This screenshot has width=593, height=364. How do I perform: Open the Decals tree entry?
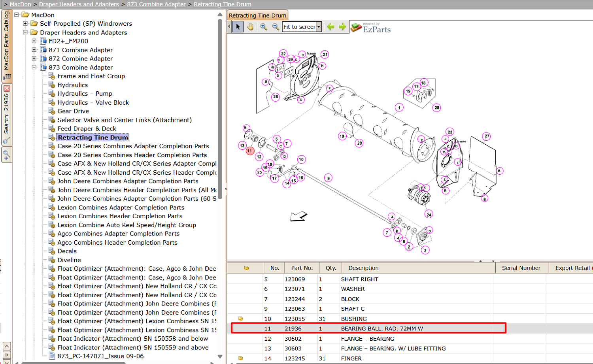[67, 251]
